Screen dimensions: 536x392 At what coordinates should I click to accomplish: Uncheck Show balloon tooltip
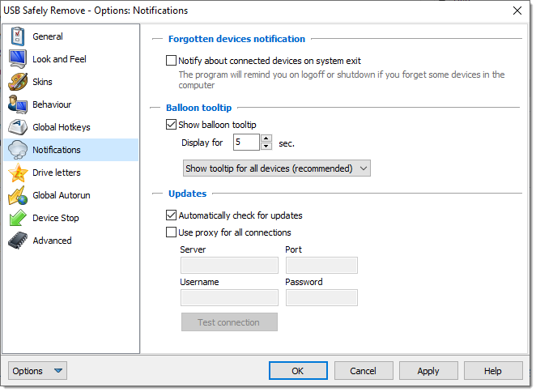coord(171,125)
